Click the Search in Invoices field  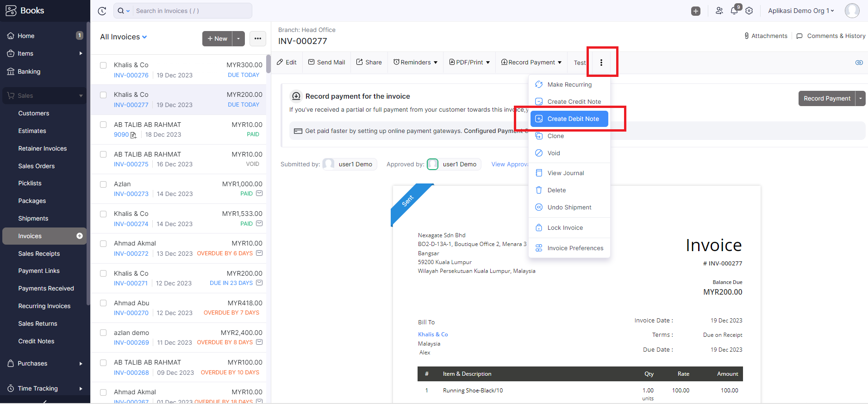[x=190, y=11]
